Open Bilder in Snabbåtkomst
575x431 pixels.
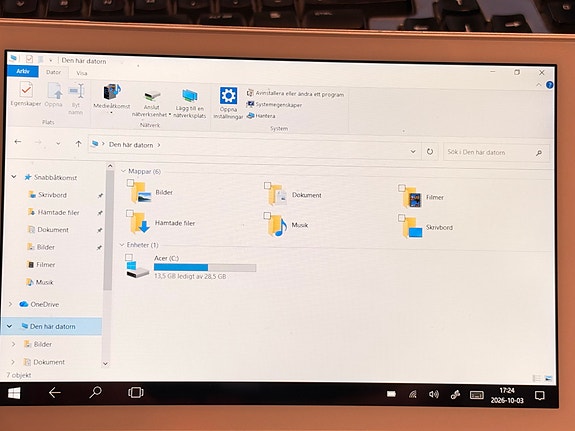coord(45,247)
